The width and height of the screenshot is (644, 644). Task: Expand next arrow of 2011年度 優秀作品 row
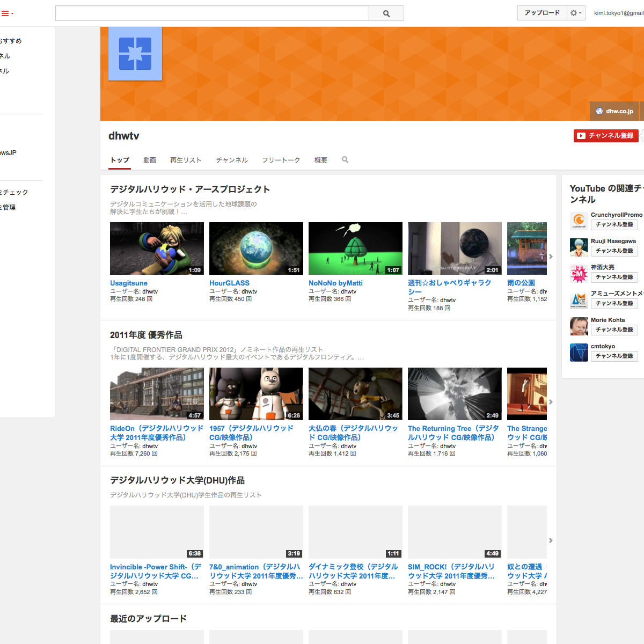click(551, 402)
